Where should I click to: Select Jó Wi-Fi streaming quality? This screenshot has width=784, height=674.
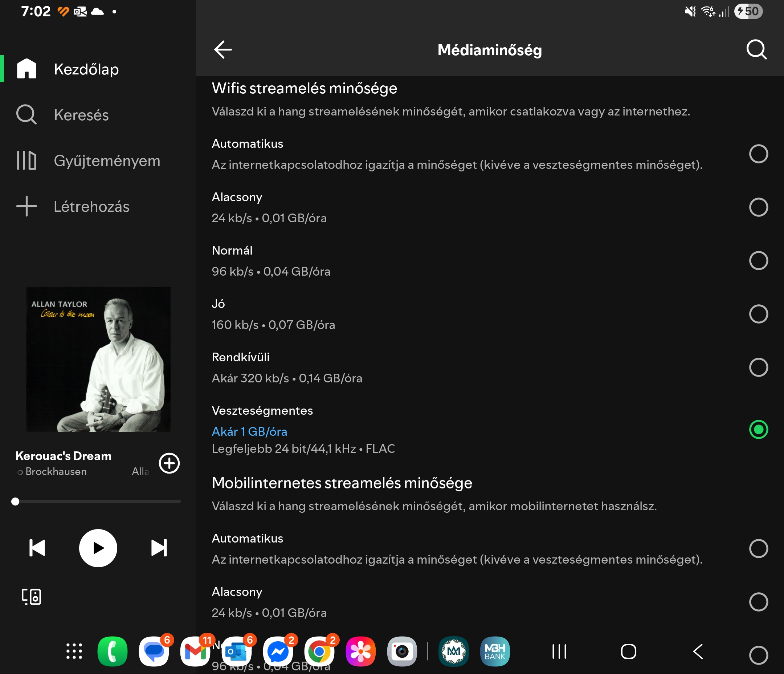758,314
